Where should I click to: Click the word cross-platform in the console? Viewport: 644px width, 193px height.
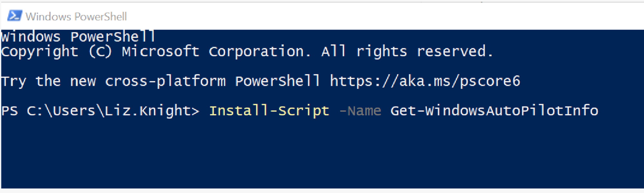click(165, 81)
